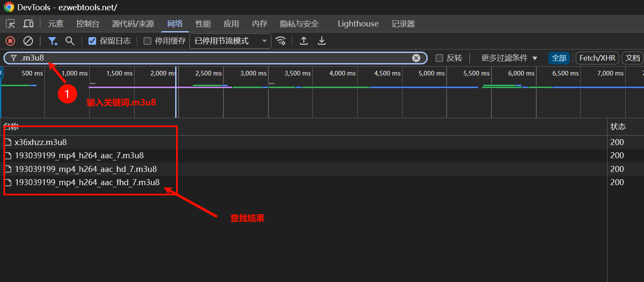
Task: Switch to the 控制台 tab
Action: (88, 23)
